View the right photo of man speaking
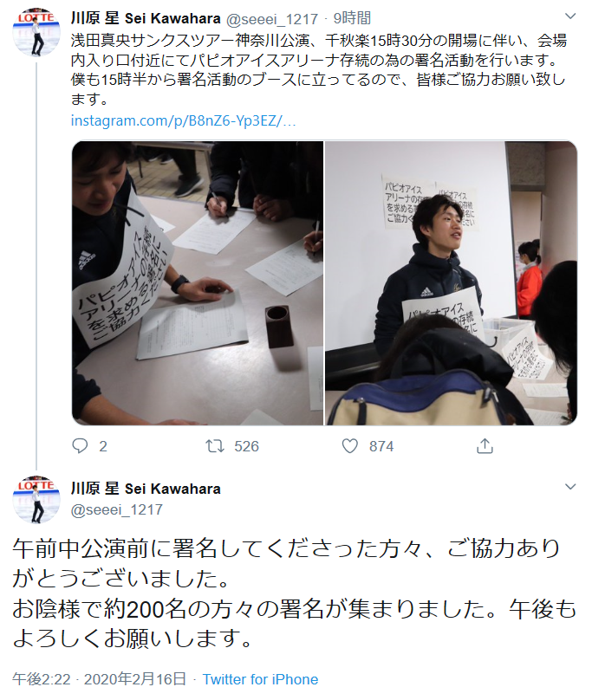The image size is (592, 700). [x=451, y=283]
